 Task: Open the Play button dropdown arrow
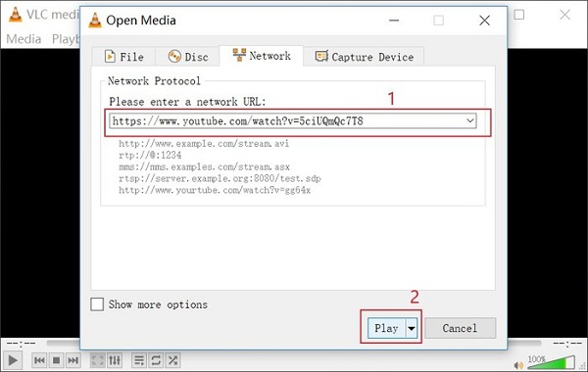(412, 328)
